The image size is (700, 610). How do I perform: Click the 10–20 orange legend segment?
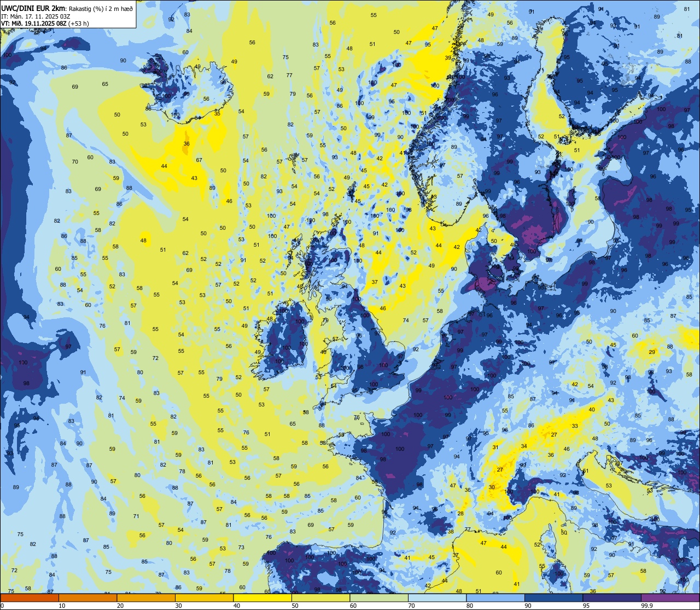(x=87, y=597)
